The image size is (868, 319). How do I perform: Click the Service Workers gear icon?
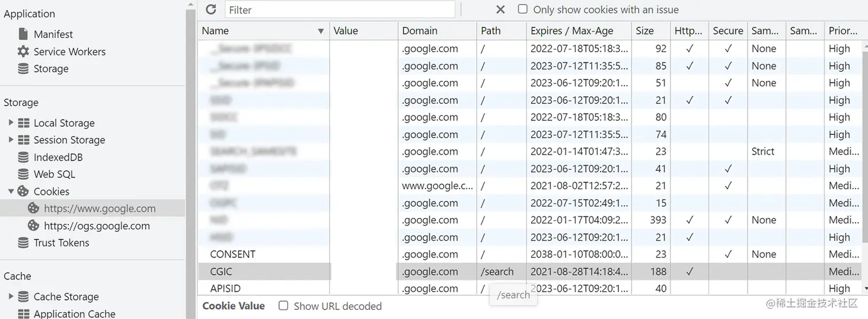coord(23,51)
